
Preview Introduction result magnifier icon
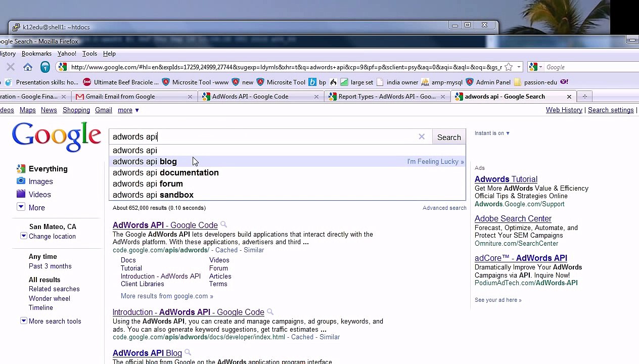pyautogui.click(x=270, y=312)
